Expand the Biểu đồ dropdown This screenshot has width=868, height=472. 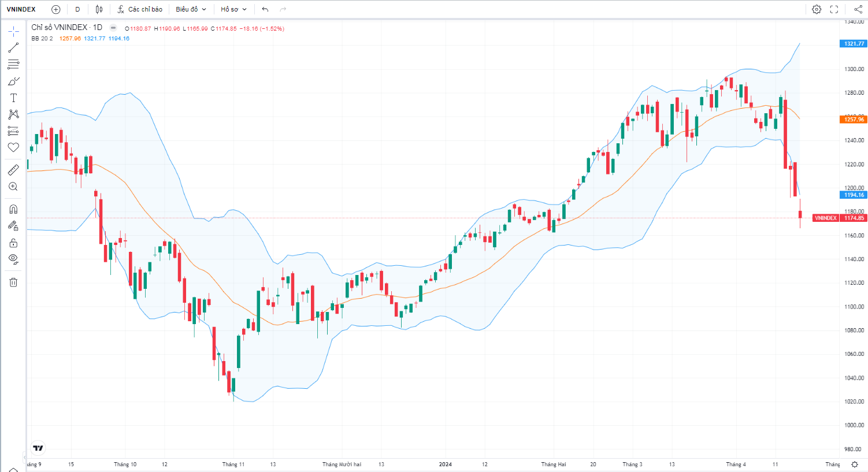coord(191,9)
